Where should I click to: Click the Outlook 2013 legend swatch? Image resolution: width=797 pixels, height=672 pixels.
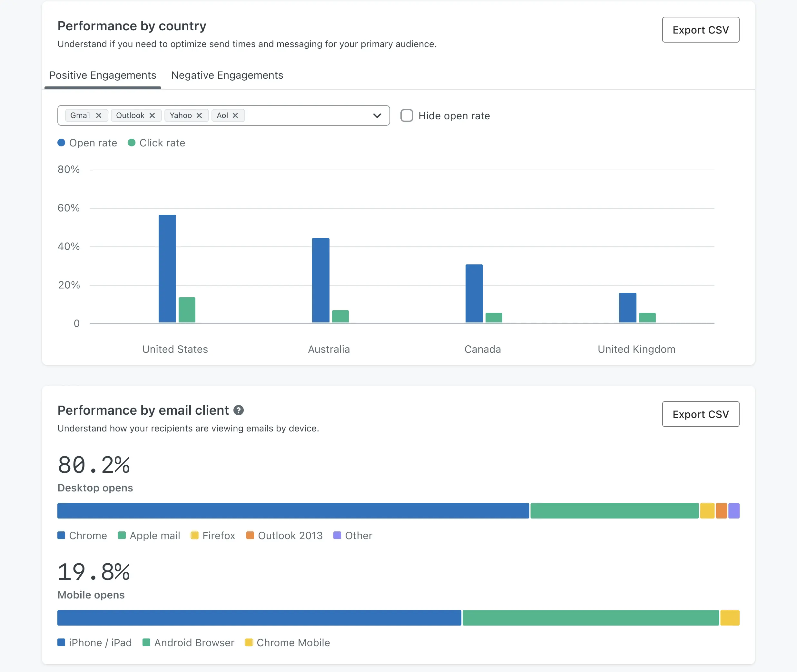pyautogui.click(x=250, y=535)
